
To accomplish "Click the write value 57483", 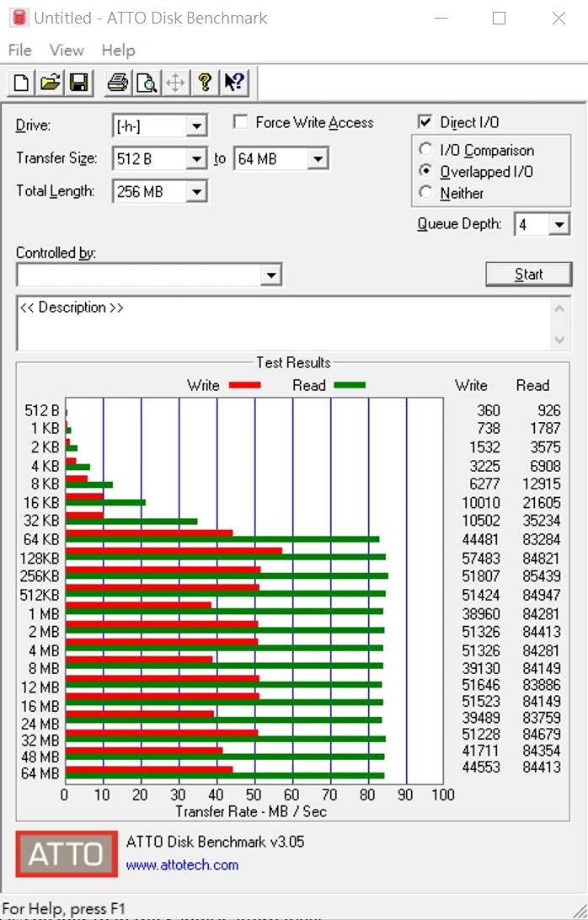I will tap(481, 558).
